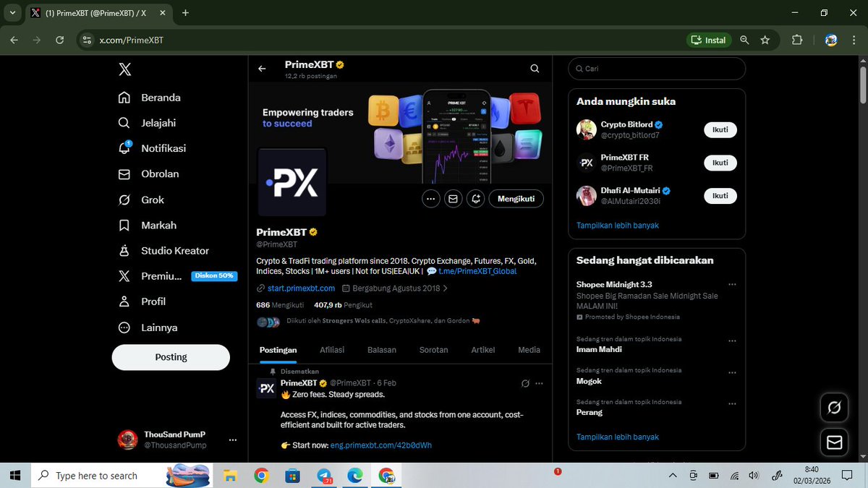Click the profile banner image

click(x=400, y=132)
